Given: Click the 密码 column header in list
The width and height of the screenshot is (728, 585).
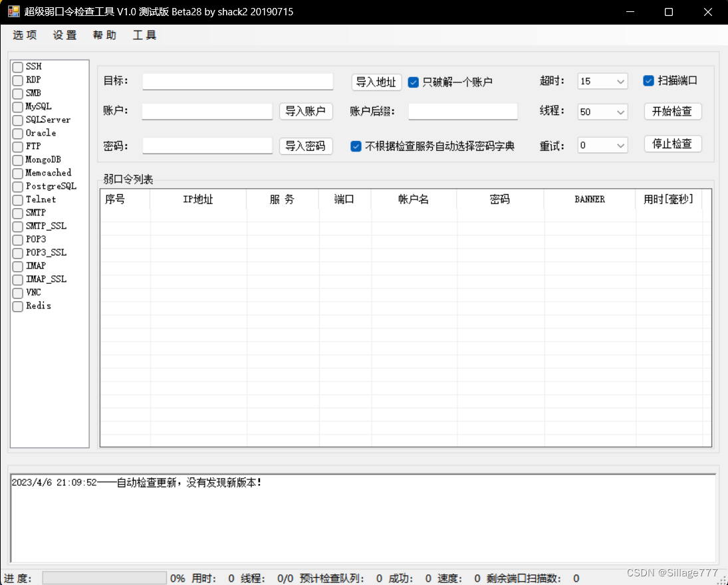Looking at the screenshot, I should tap(500, 199).
